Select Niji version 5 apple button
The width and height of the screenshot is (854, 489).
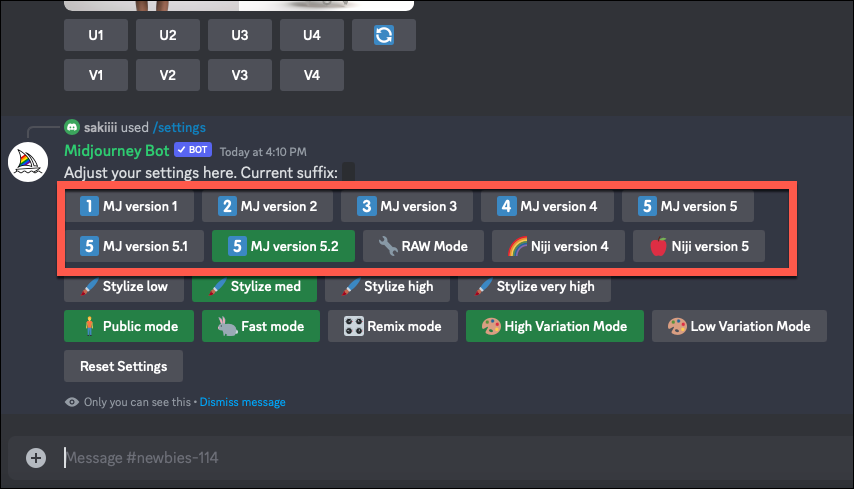(699, 246)
